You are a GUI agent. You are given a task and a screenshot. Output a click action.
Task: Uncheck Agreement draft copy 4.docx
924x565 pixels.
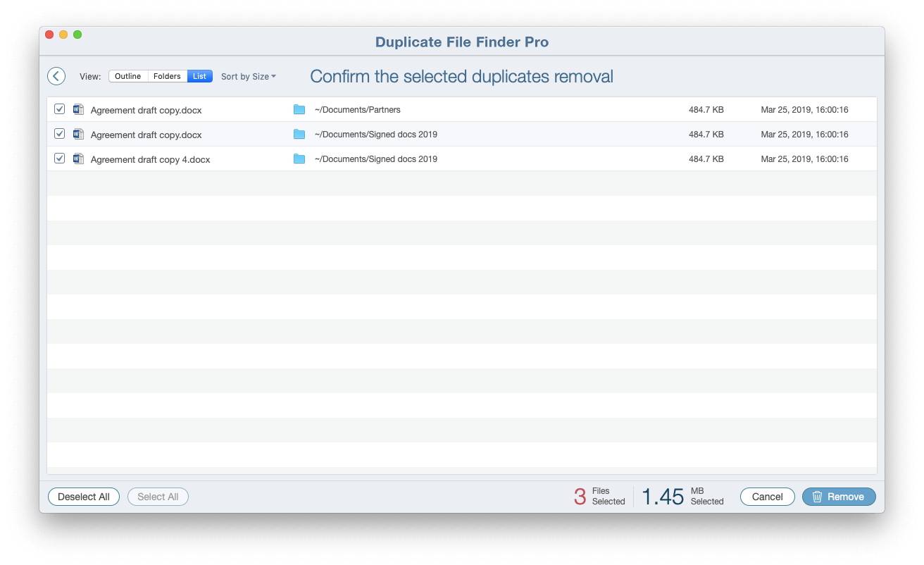59,158
